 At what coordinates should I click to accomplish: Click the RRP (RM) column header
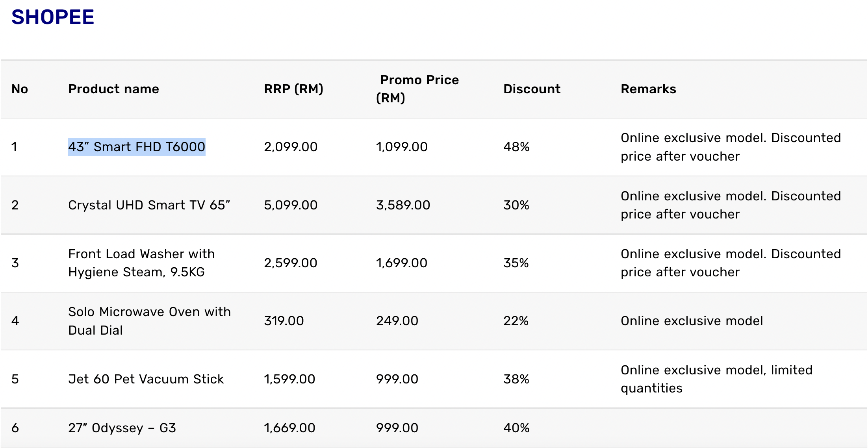click(293, 89)
